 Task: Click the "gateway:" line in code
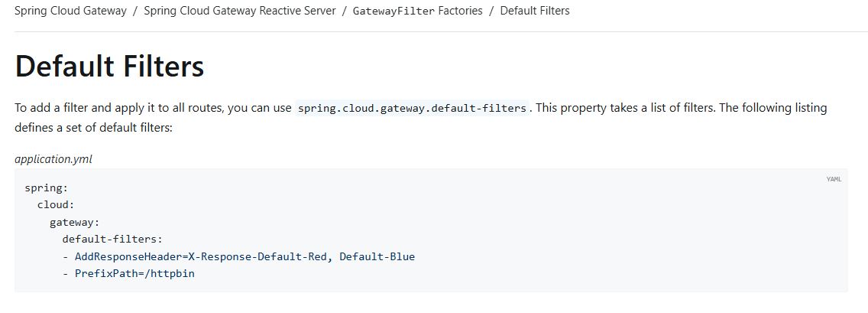coord(74,222)
